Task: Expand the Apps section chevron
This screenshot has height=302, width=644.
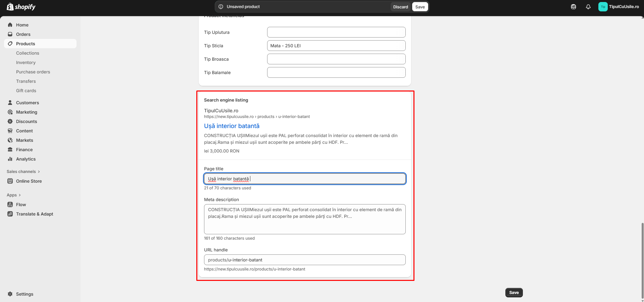Action: pyautogui.click(x=20, y=195)
